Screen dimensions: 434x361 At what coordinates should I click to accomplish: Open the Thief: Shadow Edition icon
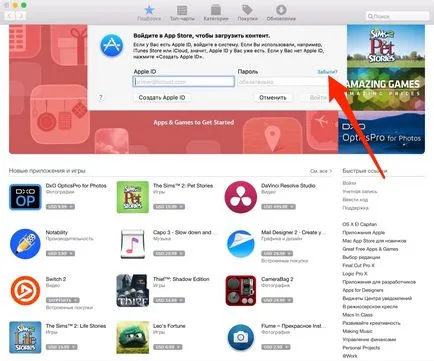[133, 291]
